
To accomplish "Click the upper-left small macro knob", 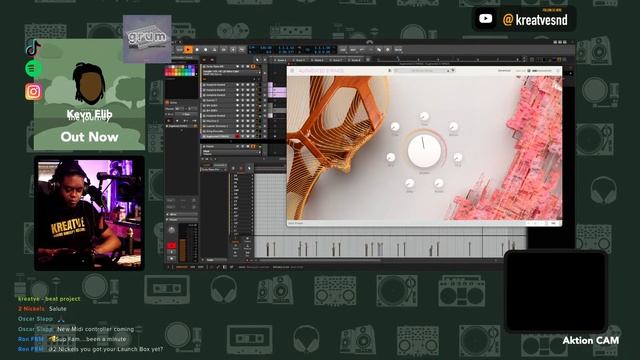I will click(395, 127).
